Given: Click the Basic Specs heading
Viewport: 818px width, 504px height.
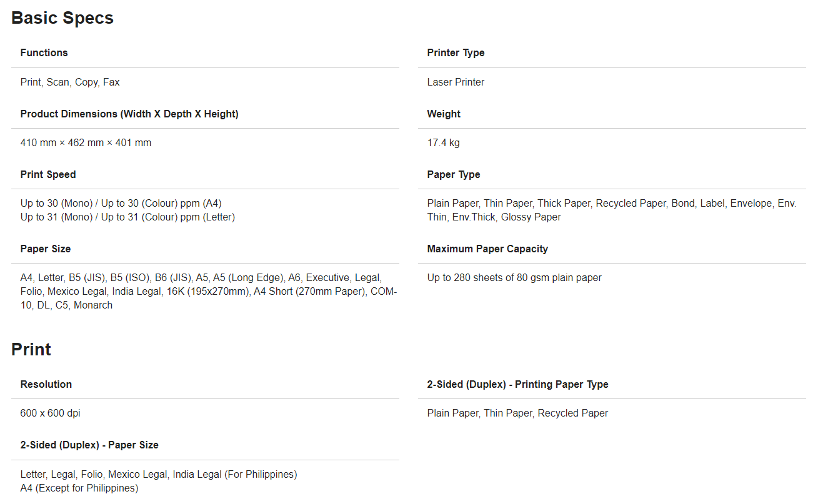Looking at the screenshot, I should coord(62,18).
